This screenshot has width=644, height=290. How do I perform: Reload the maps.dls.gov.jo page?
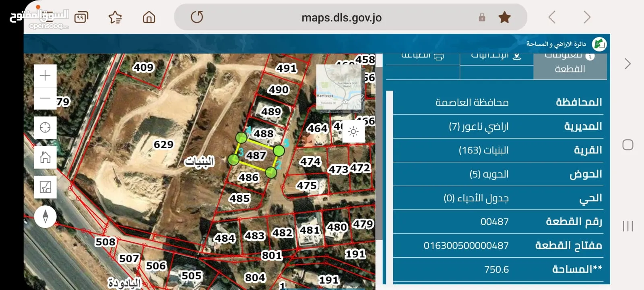tap(197, 17)
